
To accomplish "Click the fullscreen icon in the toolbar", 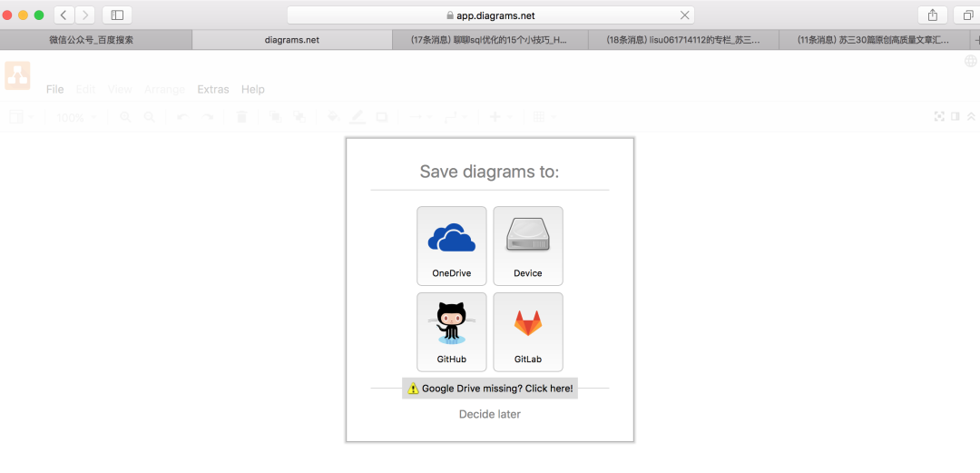I will [940, 116].
